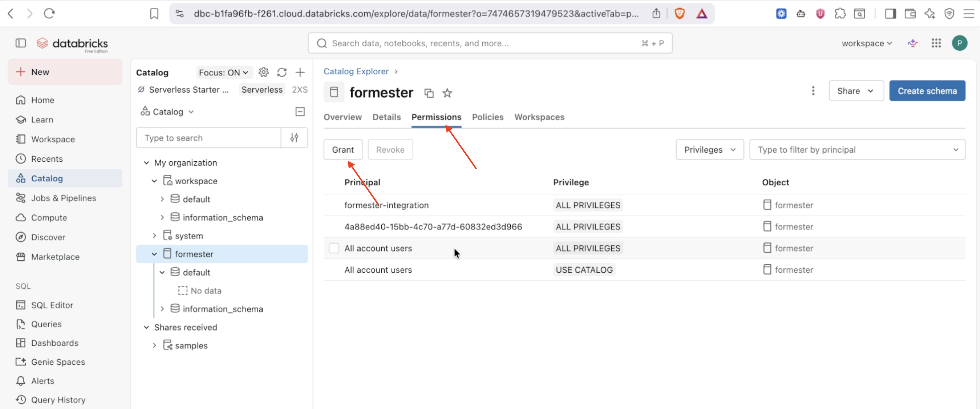Open the kebab menu next to Share
980x409 pixels.
[813, 91]
